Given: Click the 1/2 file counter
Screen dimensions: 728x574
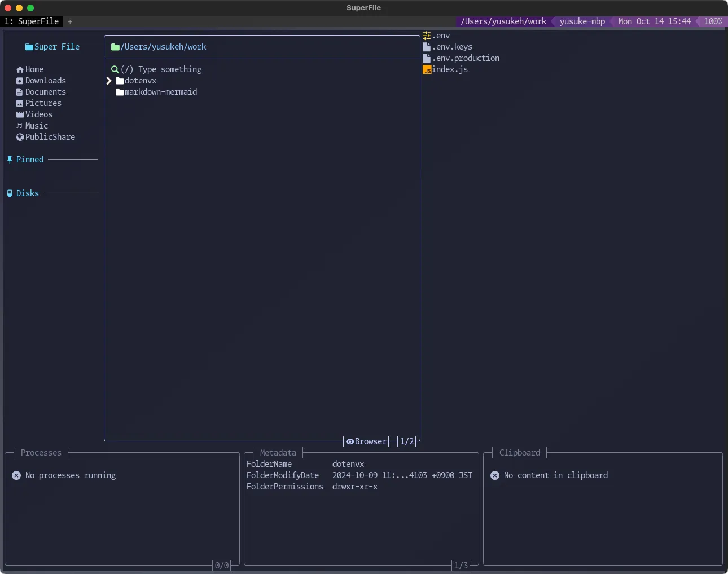Looking at the screenshot, I should pos(407,441).
